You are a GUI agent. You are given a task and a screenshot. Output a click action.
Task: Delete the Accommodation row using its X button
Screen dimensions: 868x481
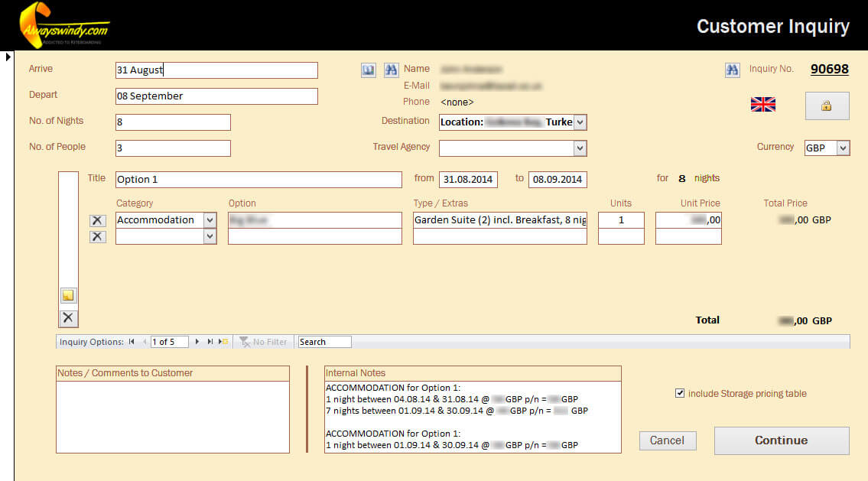tap(97, 220)
